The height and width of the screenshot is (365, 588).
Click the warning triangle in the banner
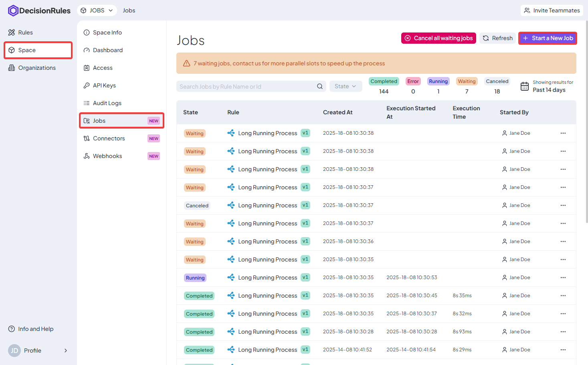(186, 63)
